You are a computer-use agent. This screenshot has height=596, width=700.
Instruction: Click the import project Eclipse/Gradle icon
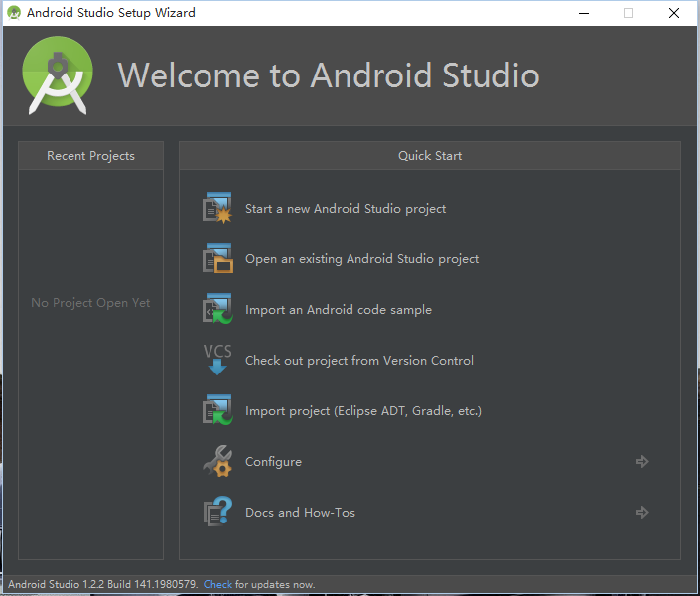pos(216,410)
